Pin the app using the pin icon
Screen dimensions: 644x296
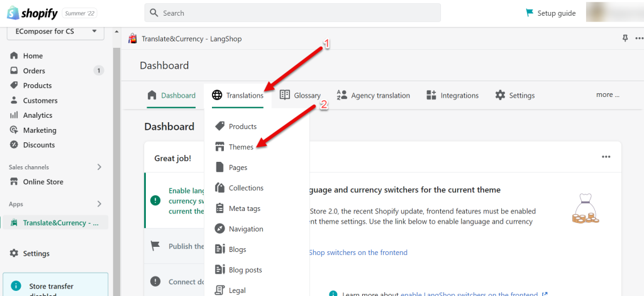pyautogui.click(x=625, y=38)
